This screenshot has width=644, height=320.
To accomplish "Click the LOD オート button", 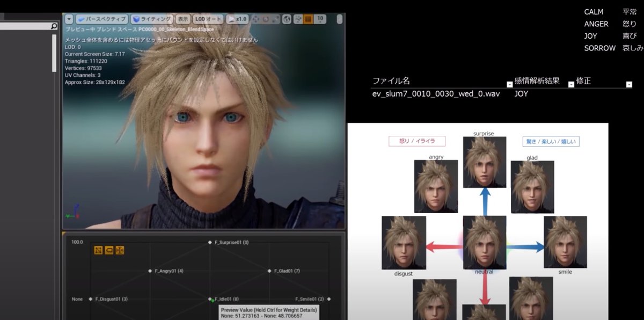I will tap(208, 19).
